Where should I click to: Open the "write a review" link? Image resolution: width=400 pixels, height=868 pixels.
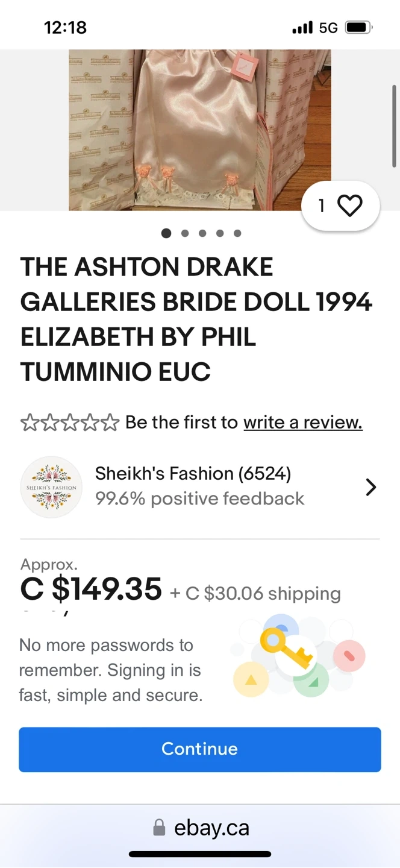[x=302, y=423]
